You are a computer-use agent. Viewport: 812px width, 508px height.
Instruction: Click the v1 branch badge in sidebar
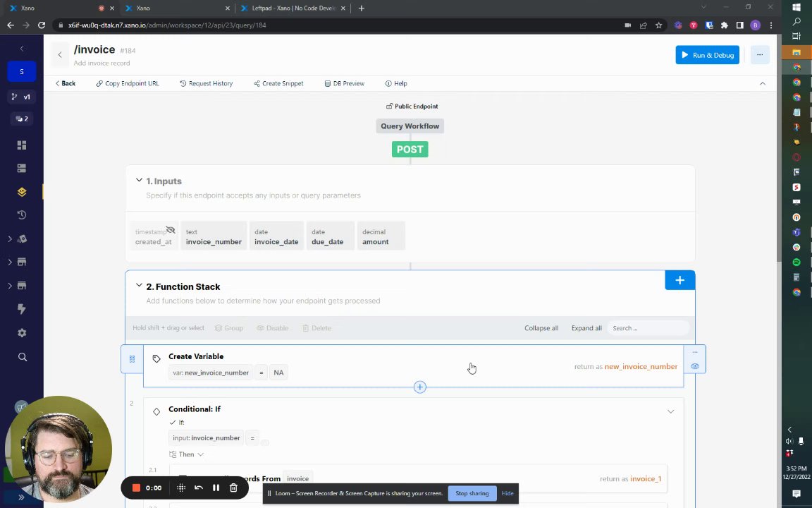point(21,97)
